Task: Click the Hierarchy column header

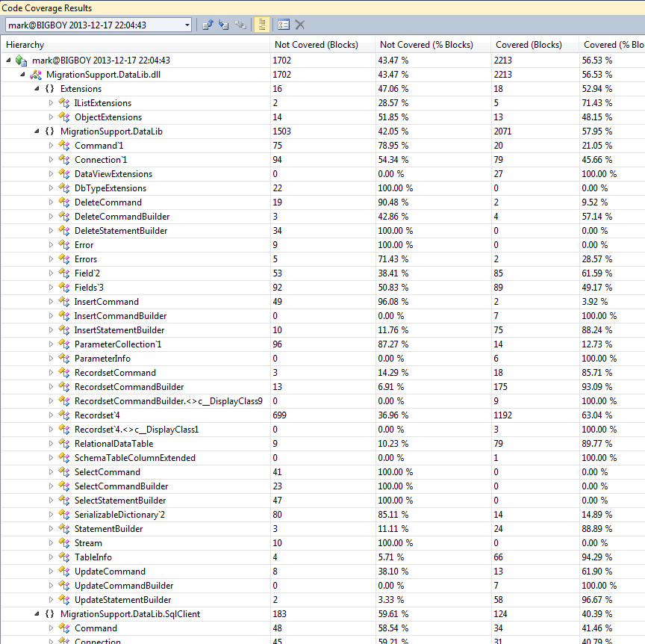Action: tap(134, 45)
